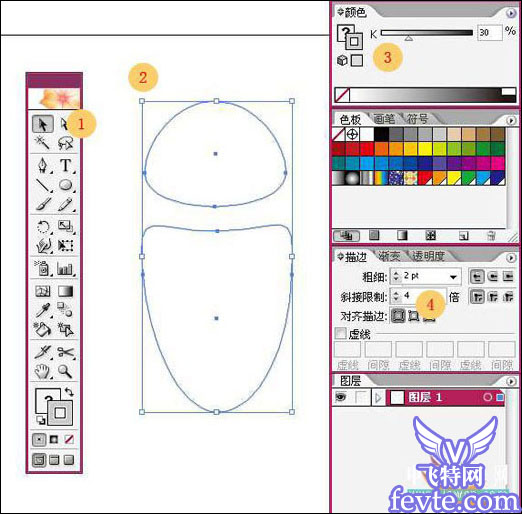Select the Scale tool
This screenshot has width=522, height=514.
tap(65, 227)
